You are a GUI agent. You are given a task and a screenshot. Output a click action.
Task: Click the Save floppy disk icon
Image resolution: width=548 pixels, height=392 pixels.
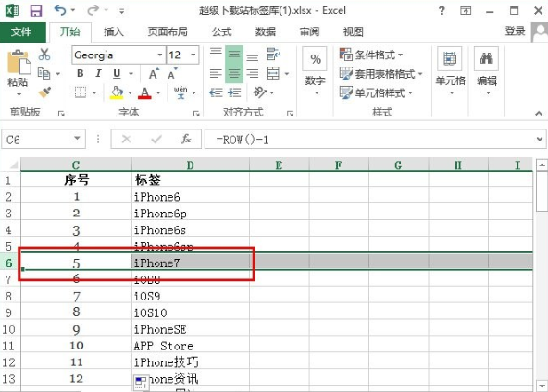(36, 10)
